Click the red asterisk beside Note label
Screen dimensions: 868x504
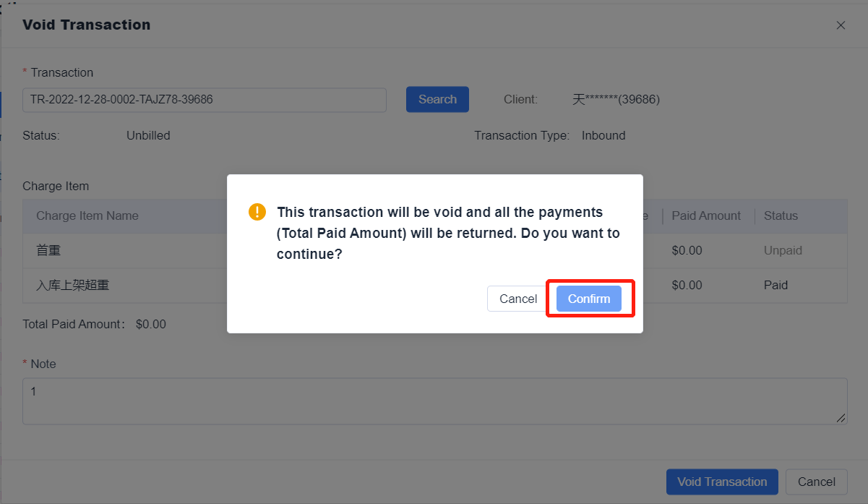point(24,364)
